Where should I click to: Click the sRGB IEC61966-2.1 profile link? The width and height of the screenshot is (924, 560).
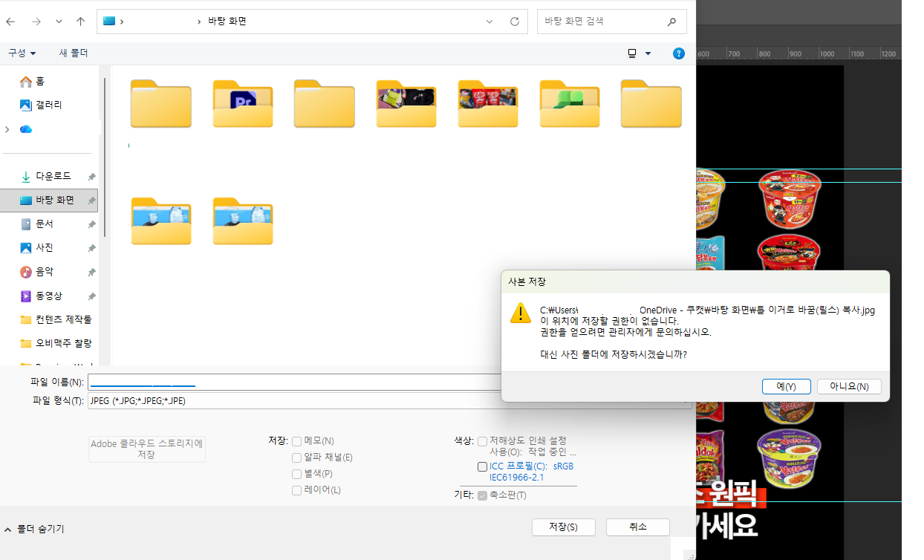[x=531, y=472]
